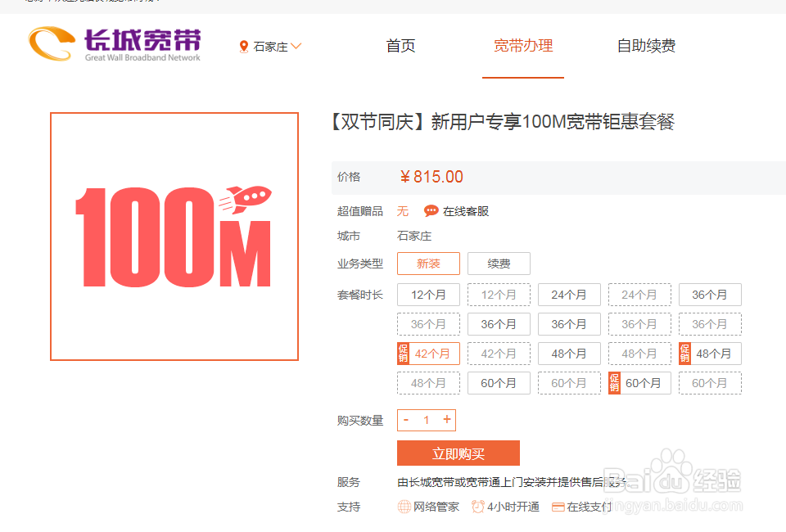Click the purchase quantity field showing 1

click(426, 420)
